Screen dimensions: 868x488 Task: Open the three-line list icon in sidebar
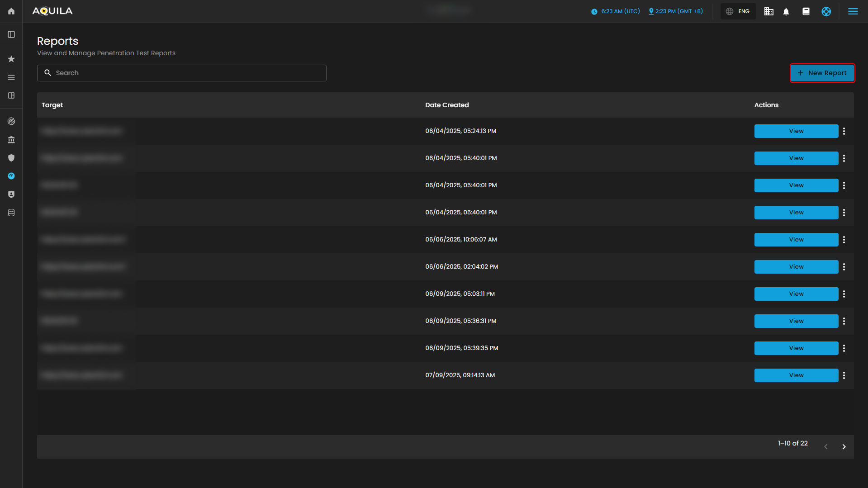tap(11, 77)
